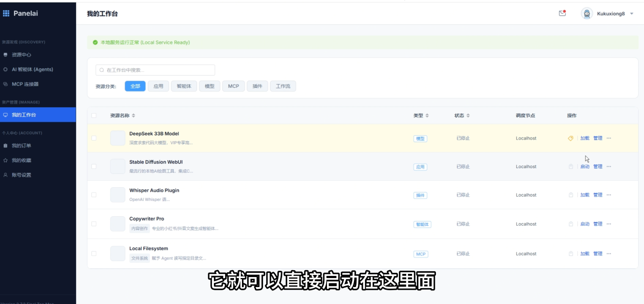Click the Local Filesystem thumbnail icon

tap(118, 253)
